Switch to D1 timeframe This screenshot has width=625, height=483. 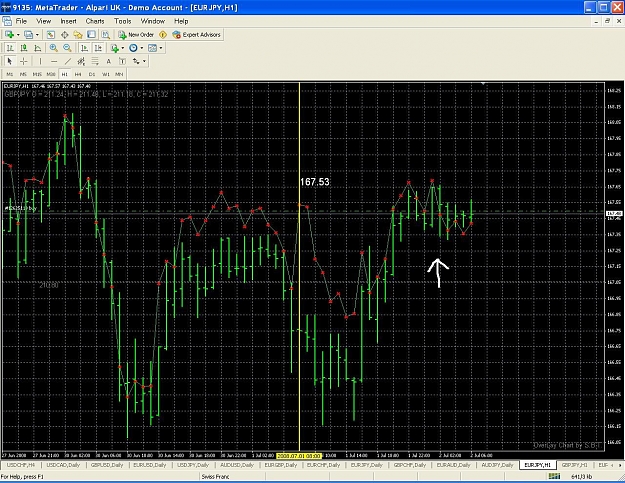pyautogui.click(x=92, y=74)
